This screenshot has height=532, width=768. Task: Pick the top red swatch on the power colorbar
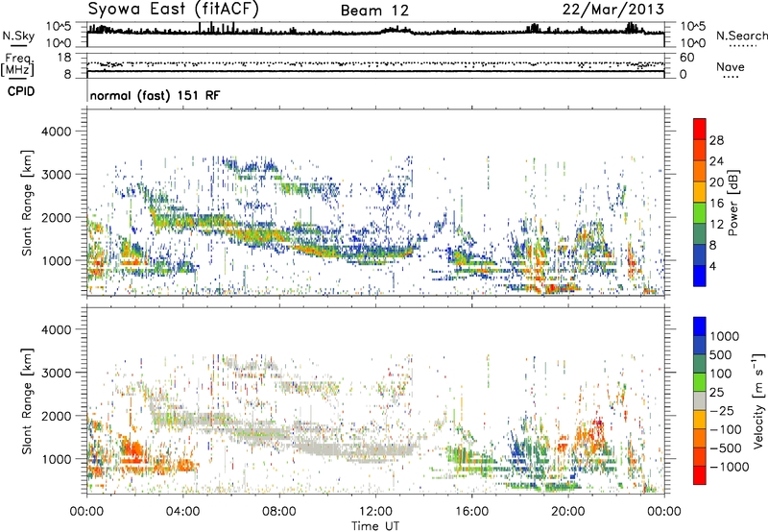coord(700,129)
